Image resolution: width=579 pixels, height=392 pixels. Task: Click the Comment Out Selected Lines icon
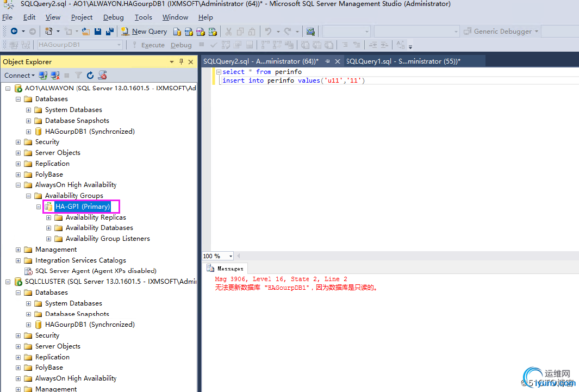(345, 45)
